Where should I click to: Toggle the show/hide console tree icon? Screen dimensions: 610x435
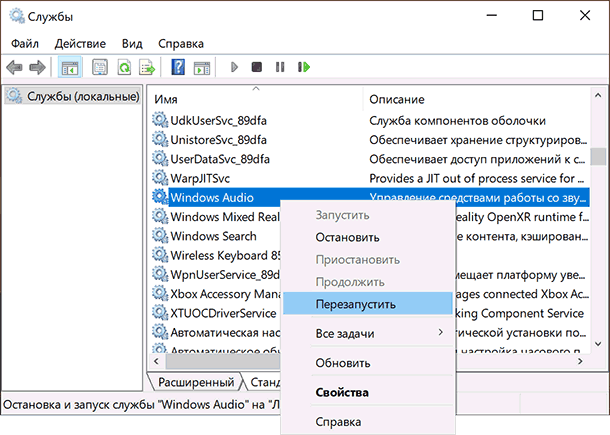(70, 67)
